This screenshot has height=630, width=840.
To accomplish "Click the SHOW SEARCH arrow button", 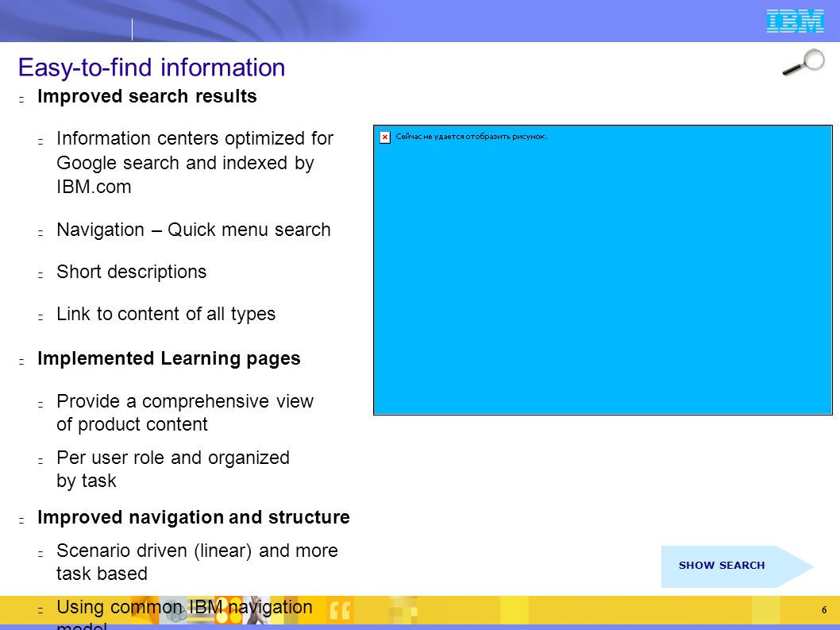I will tap(738, 566).
